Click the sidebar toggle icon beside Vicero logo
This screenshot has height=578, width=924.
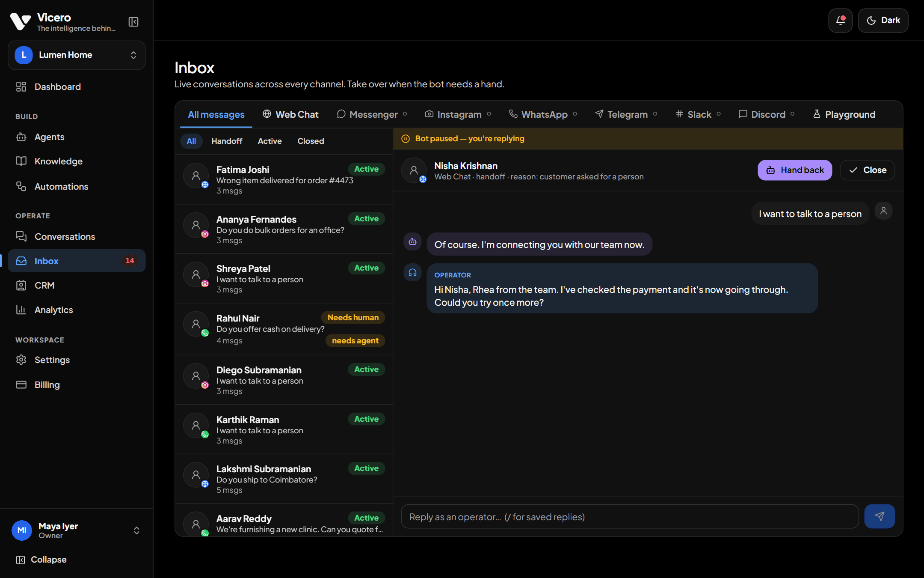tap(133, 22)
